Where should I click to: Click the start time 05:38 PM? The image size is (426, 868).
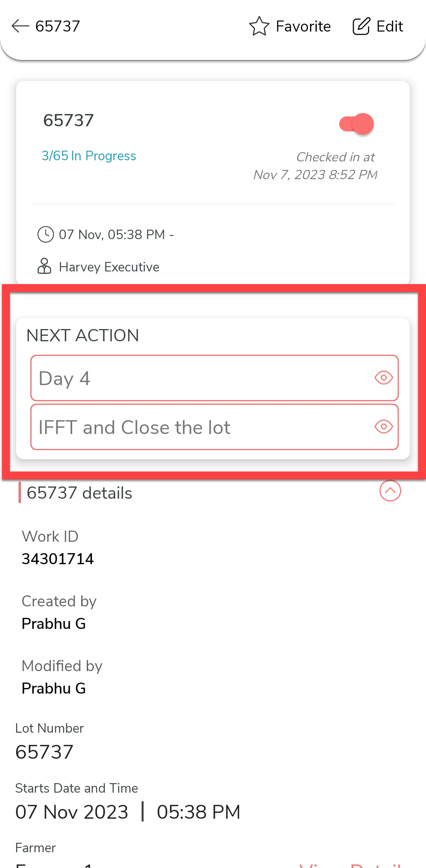[x=198, y=812]
